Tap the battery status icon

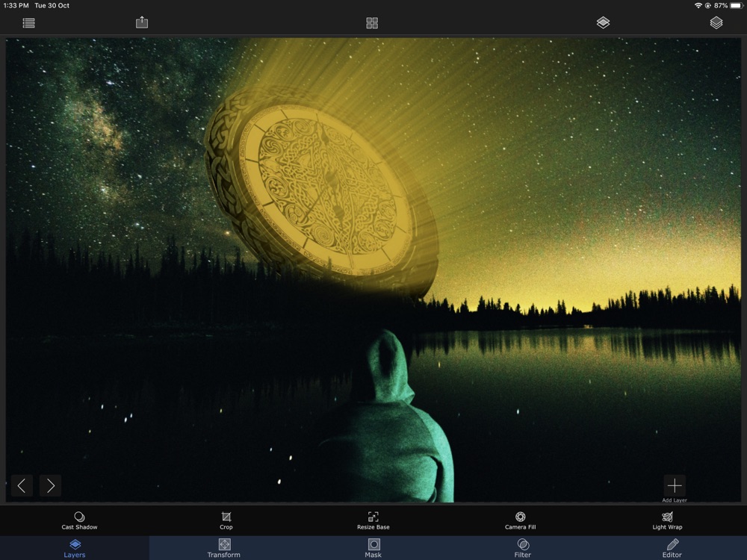click(737, 6)
